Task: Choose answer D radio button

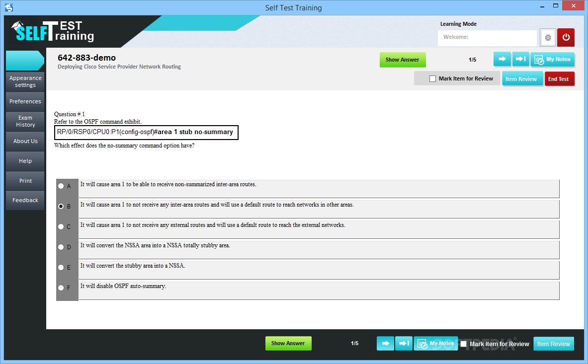Action: coord(61,247)
